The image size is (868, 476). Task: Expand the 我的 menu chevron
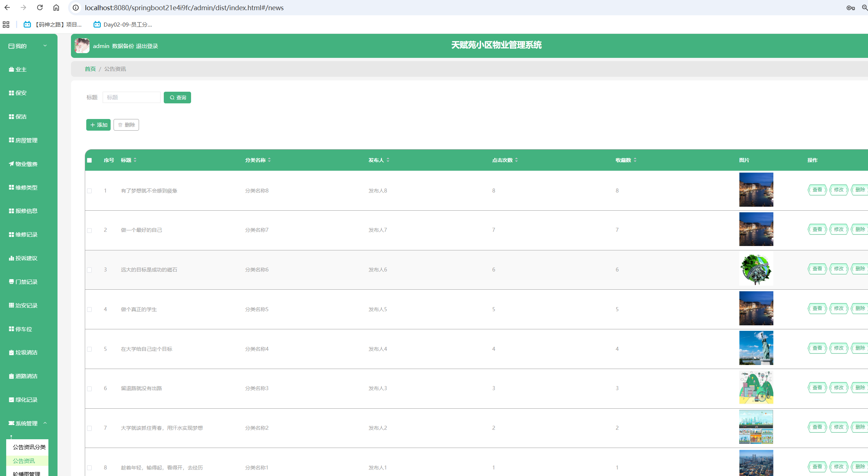[45, 46]
